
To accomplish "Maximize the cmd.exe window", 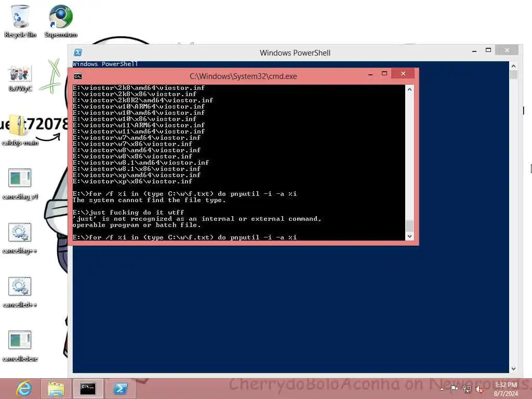I will [x=384, y=74].
